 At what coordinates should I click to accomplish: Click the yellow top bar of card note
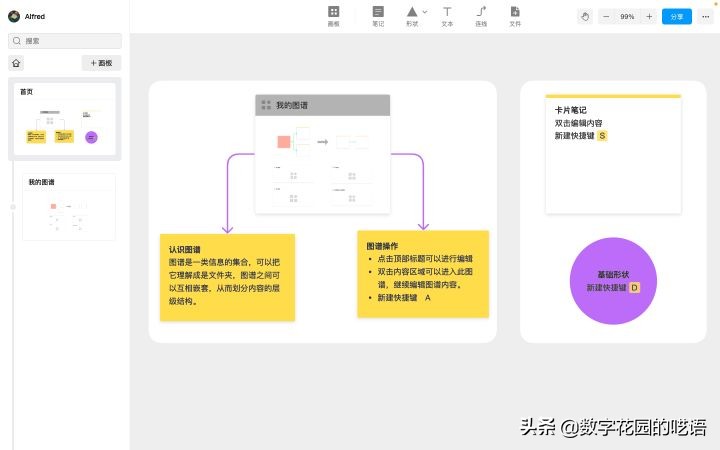[613, 96]
